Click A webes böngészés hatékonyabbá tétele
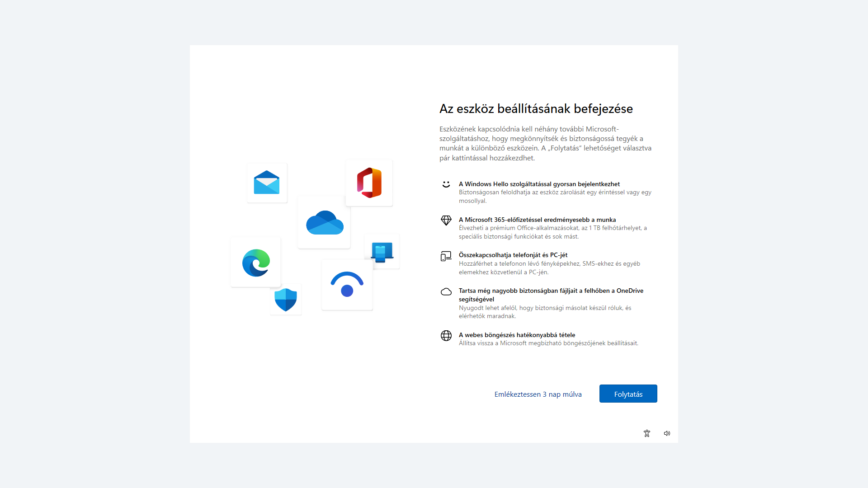The height and width of the screenshot is (488, 868). tap(517, 335)
